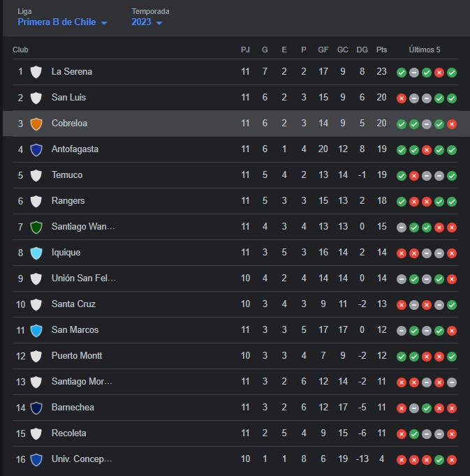Open the Temuco team link
The width and height of the screenshot is (470, 476).
pos(67,175)
